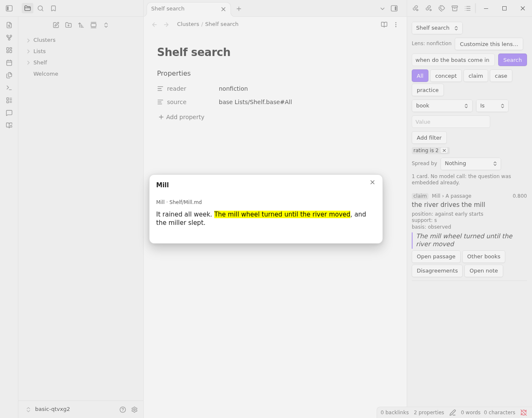Expand the Shelf folder
The image size is (532, 418).
[x=28, y=63]
